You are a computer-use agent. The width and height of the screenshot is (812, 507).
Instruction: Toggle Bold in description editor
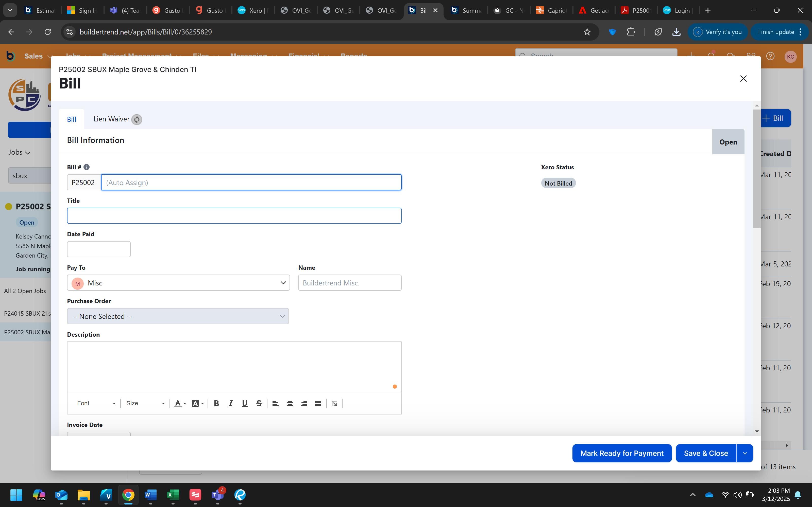216,403
